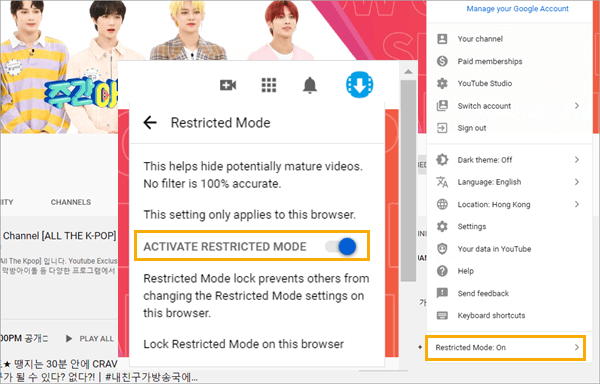The width and height of the screenshot is (600, 384).
Task: Expand the Dark theme submenu chevron
Action: coord(577,159)
